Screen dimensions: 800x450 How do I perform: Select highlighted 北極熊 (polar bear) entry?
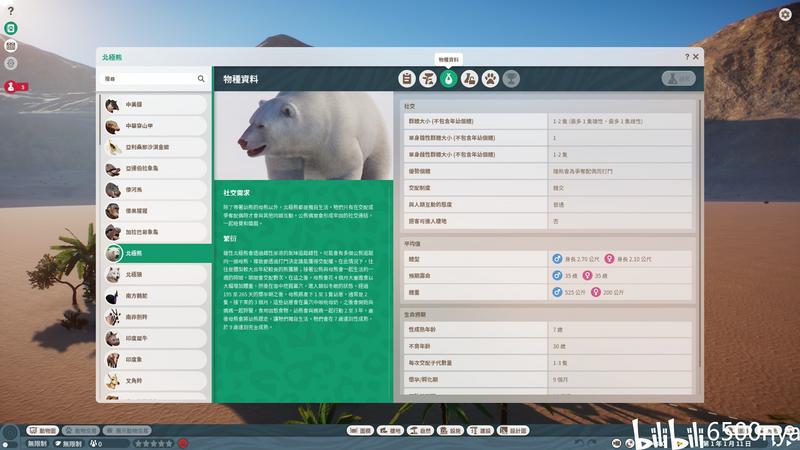coord(157,253)
